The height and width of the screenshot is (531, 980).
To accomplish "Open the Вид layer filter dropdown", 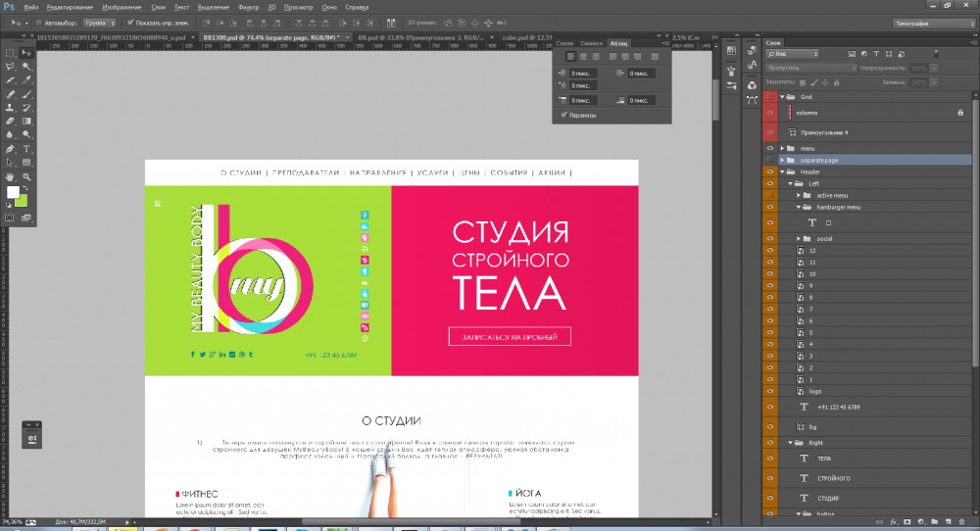I will tap(793, 54).
